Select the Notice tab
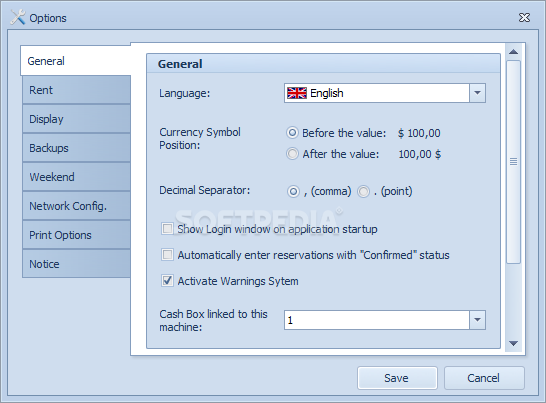The width and height of the screenshot is (546, 403). pos(77,264)
